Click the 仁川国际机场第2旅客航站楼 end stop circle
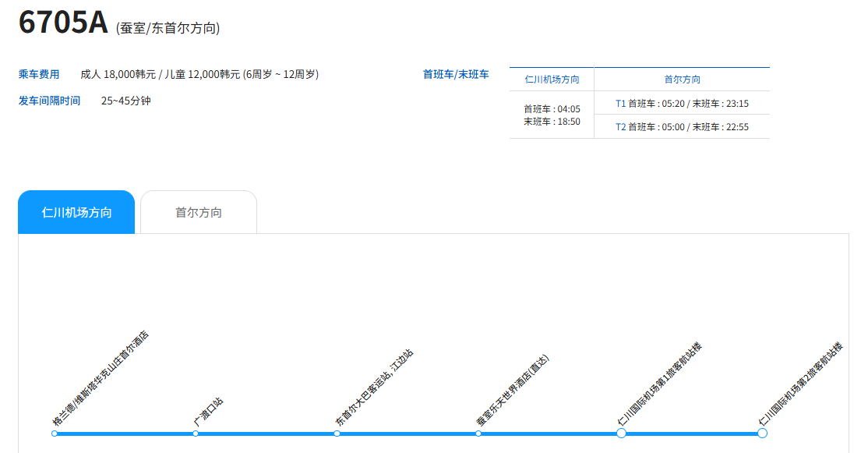This screenshot has height=453, width=868. click(762, 434)
